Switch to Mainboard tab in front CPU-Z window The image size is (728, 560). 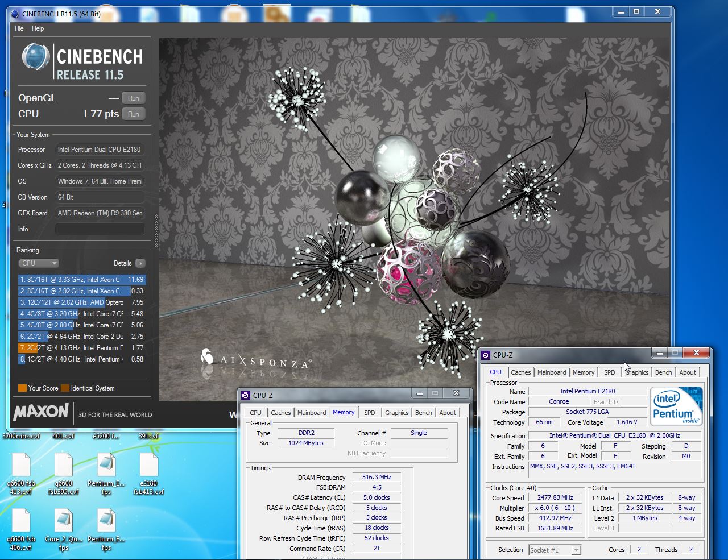(552, 372)
